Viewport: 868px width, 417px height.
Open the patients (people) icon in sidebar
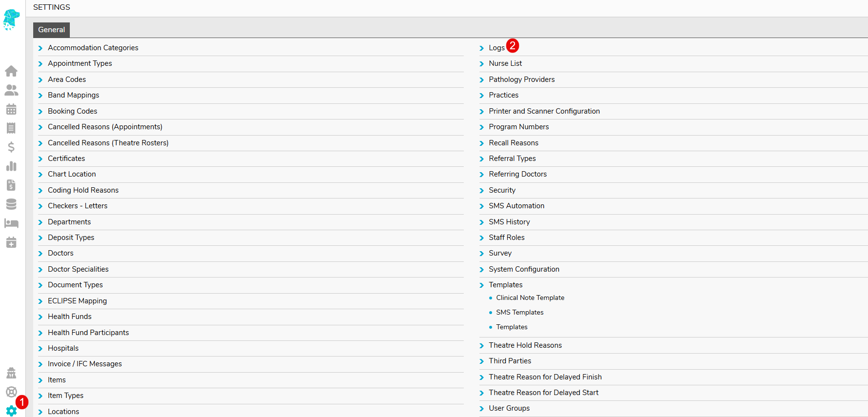point(11,90)
